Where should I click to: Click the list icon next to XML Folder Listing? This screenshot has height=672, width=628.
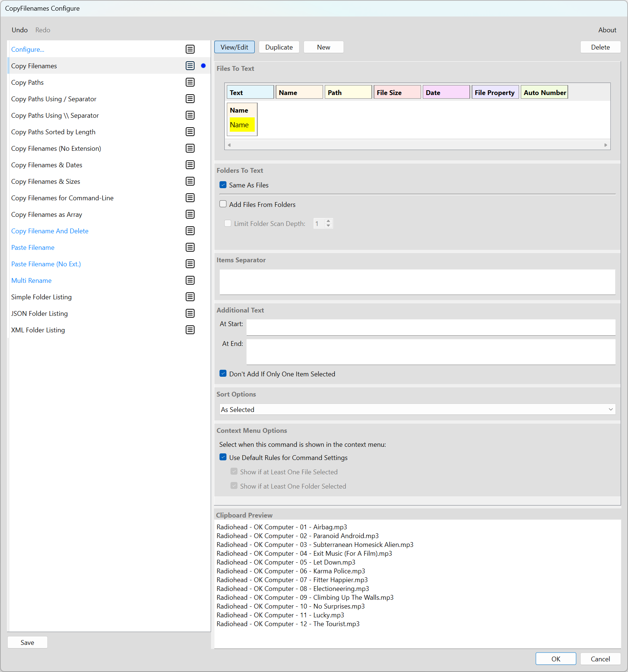pos(190,330)
